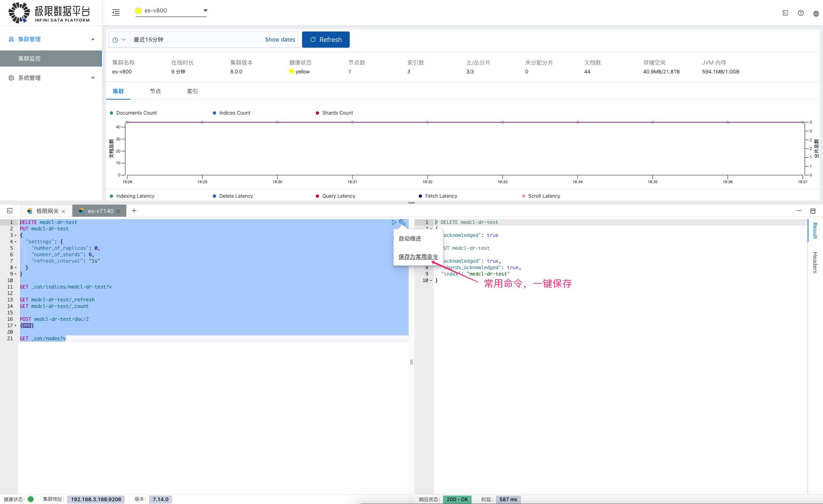
Task: Minimize the console panel
Action: tap(799, 211)
